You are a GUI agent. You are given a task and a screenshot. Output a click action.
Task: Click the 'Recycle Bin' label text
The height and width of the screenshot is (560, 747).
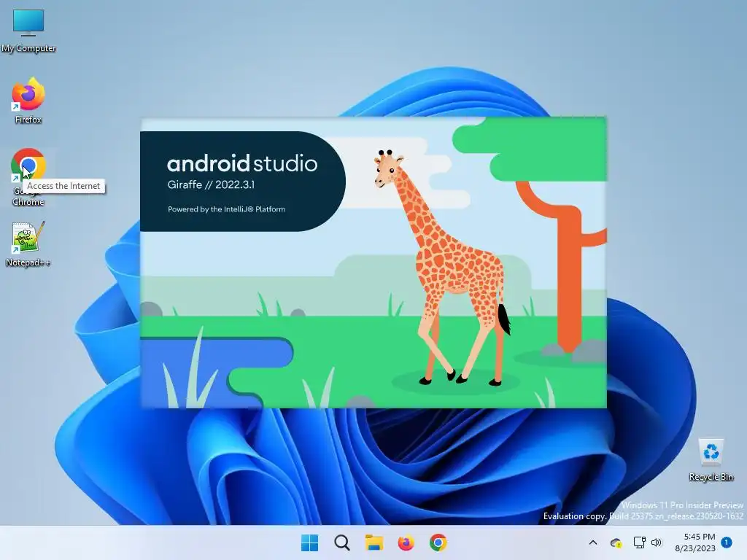(x=711, y=477)
